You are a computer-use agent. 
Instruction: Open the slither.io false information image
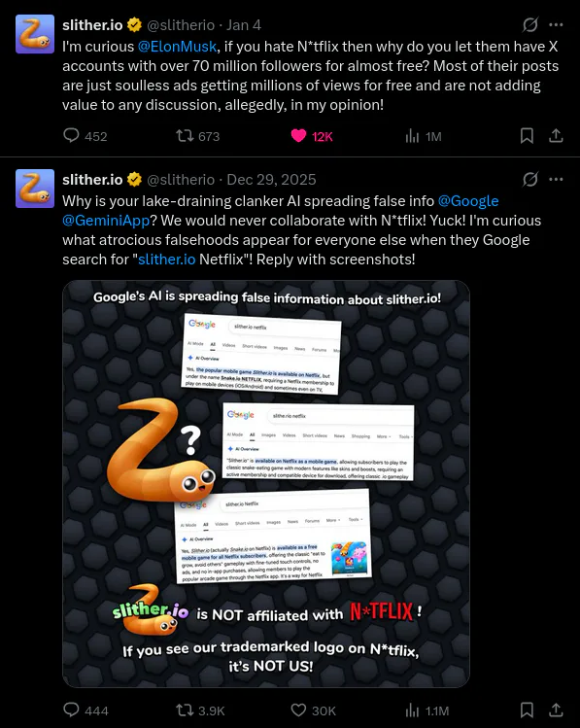(266, 484)
